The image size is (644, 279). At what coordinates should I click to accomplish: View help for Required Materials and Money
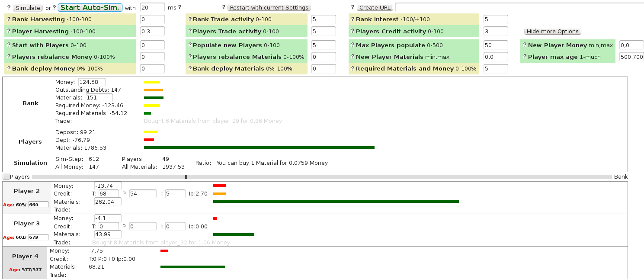coord(353,68)
